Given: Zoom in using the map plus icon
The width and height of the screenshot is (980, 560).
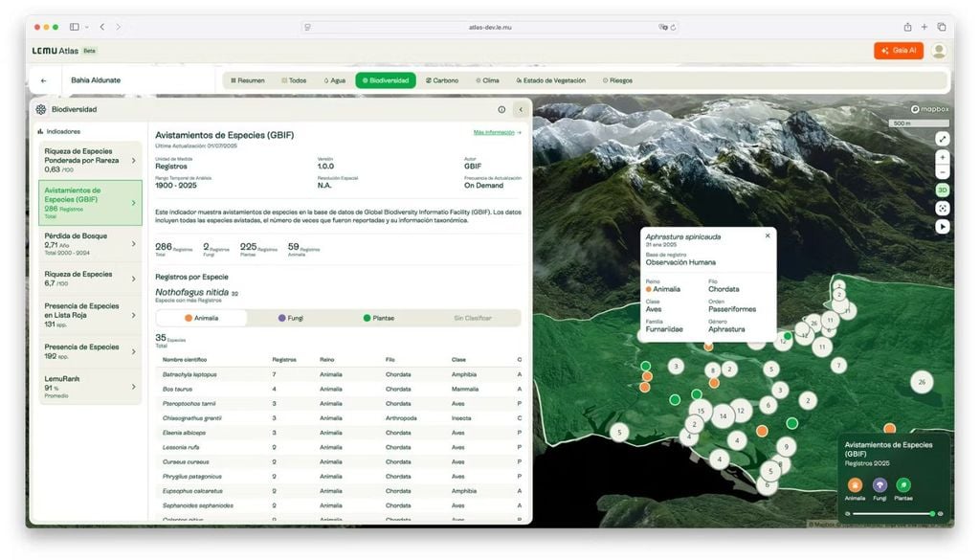Looking at the screenshot, I should (942, 157).
